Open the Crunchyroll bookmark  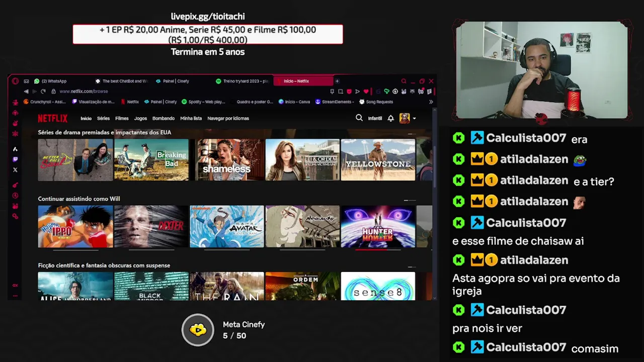(45, 102)
